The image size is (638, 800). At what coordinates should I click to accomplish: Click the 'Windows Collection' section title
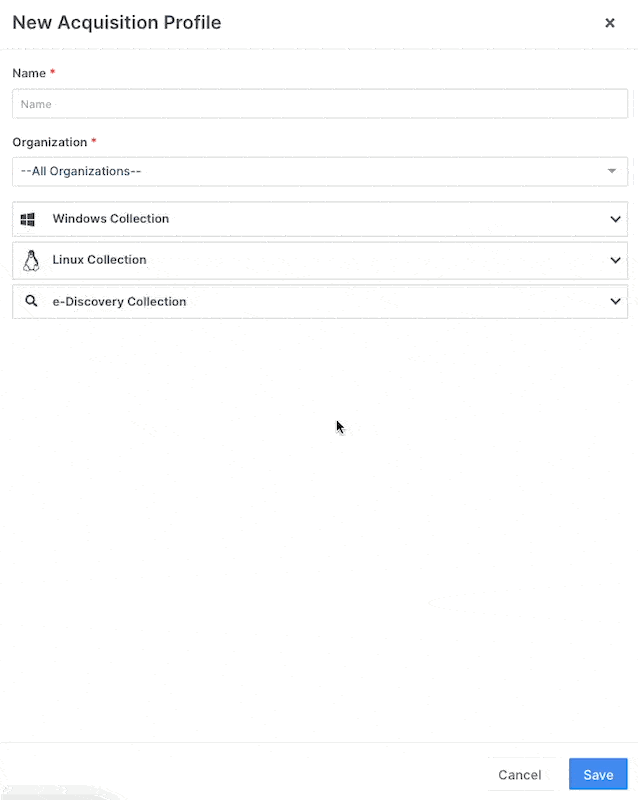111,219
